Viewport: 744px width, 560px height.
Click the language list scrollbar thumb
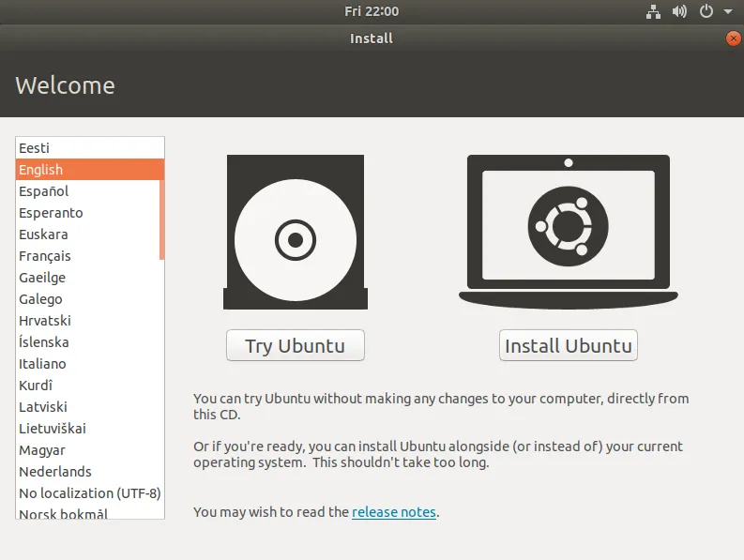point(161,219)
